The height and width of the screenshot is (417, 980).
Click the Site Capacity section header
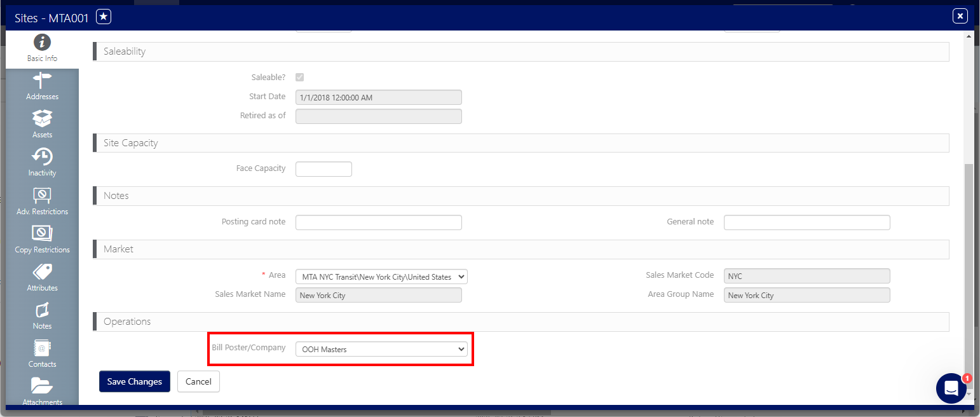521,143
